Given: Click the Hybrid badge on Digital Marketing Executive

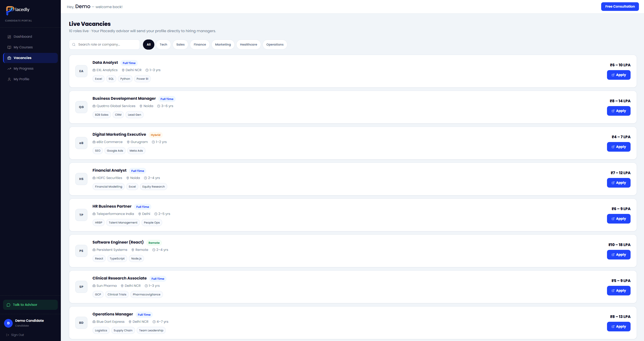Looking at the screenshot, I should [x=156, y=135].
